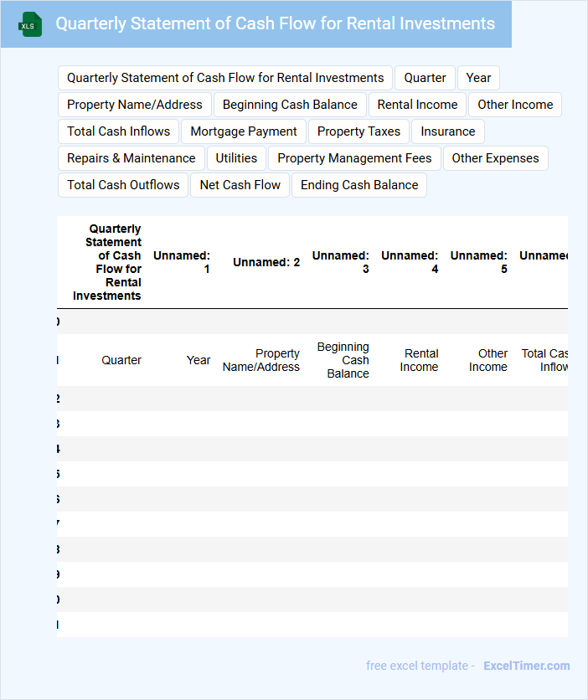Open the Quarterly Statement page title
Viewport: 588px width, 700px height.
[x=275, y=23]
